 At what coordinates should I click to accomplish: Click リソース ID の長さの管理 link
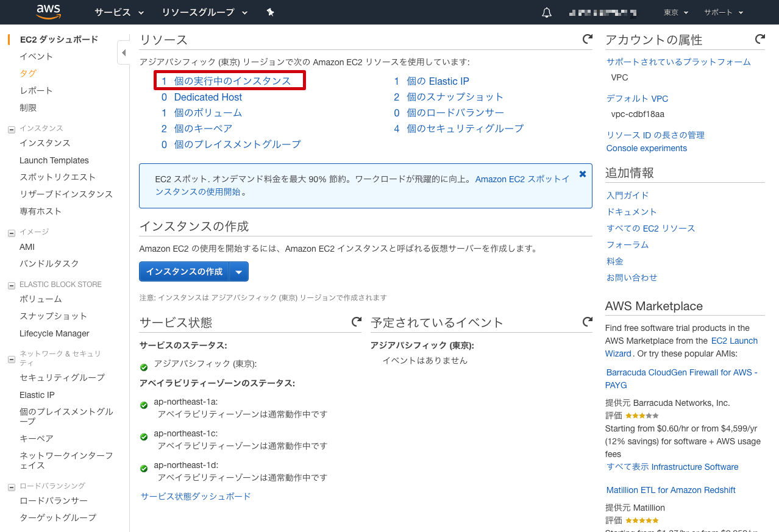point(655,135)
